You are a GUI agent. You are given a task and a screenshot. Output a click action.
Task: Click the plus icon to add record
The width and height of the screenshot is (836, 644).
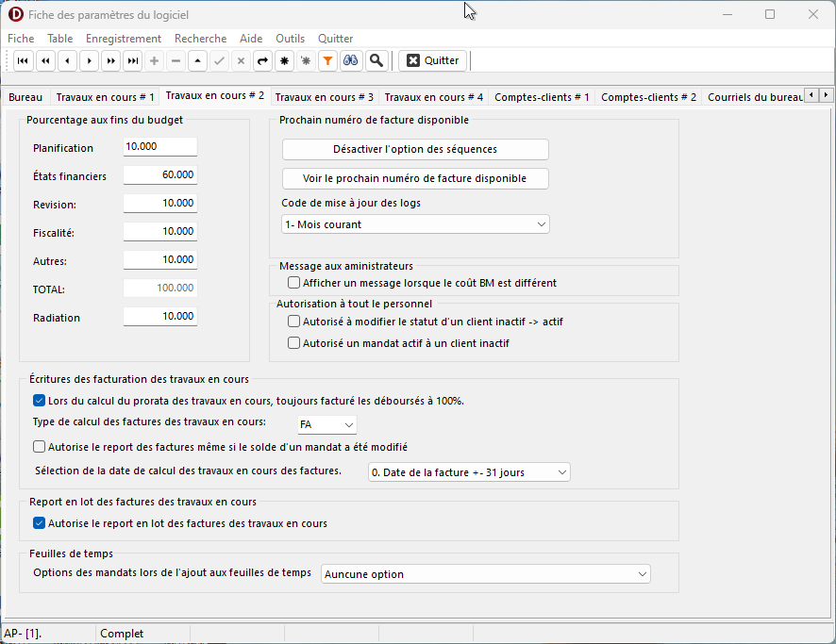coord(154,60)
